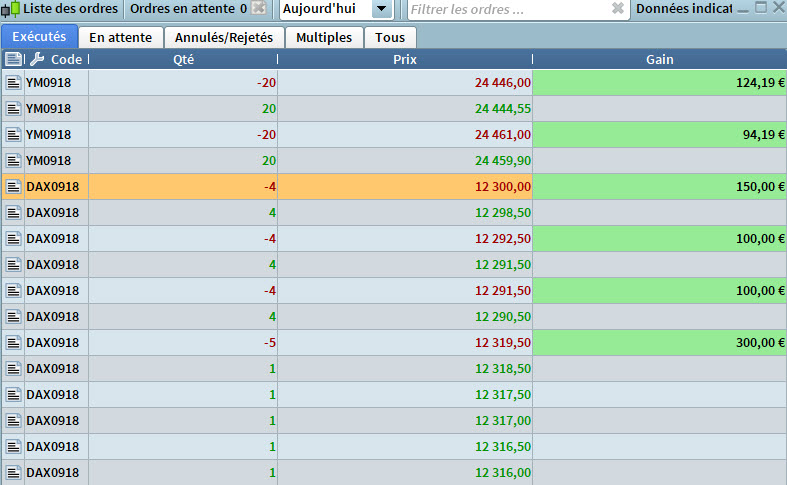Open the Aujourd'hui date dropdown arrow
787x485 pixels.
pyautogui.click(x=381, y=9)
